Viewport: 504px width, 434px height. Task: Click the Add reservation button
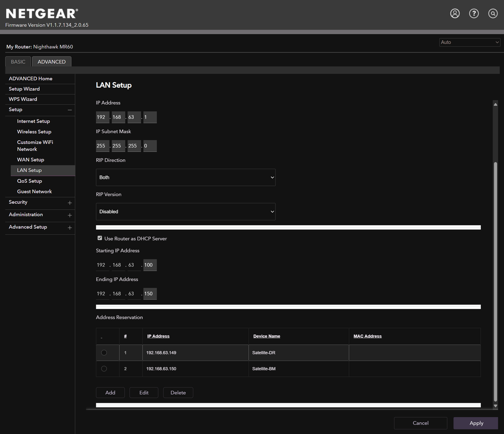pyautogui.click(x=110, y=393)
